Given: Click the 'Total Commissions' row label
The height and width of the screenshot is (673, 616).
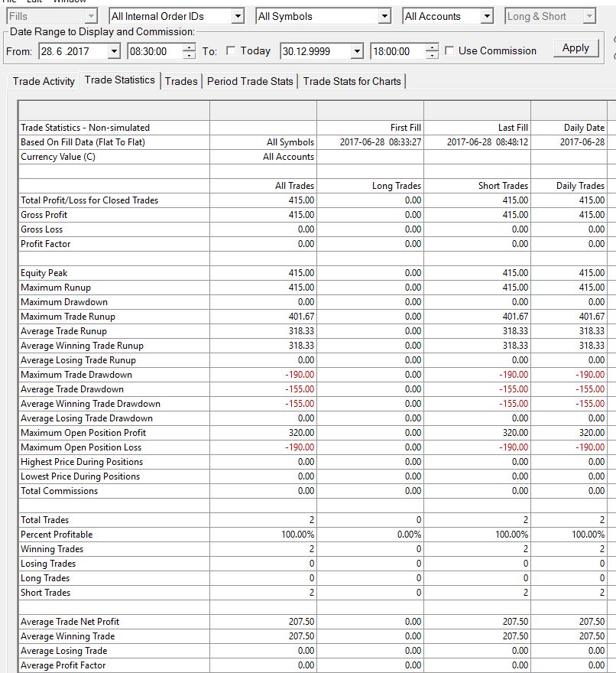Looking at the screenshot, I should pyautogui.click(x=59, y=491).
